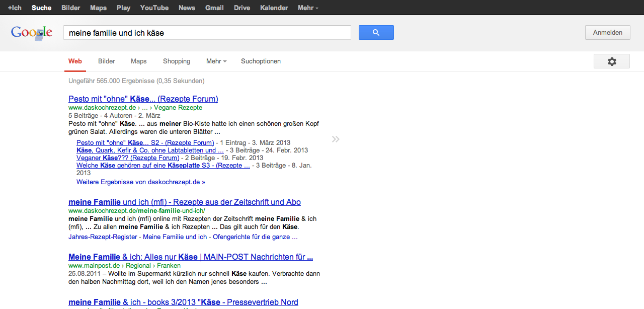Follow the Jahres-Rezept-Register sitelink

click(103, 237)
